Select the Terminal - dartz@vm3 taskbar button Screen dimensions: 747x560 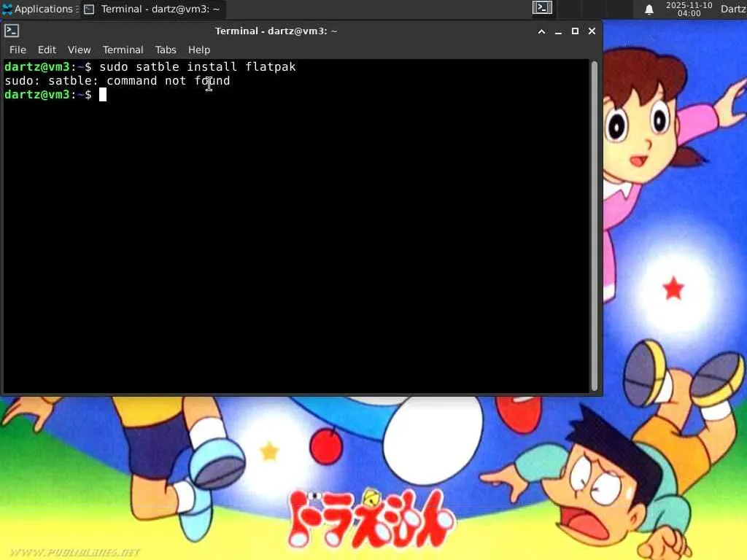click(152, 9)
